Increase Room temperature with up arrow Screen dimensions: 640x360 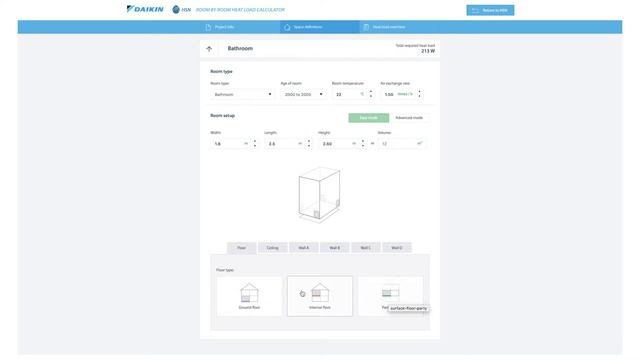pyautogui.click(x=371, y=92)
